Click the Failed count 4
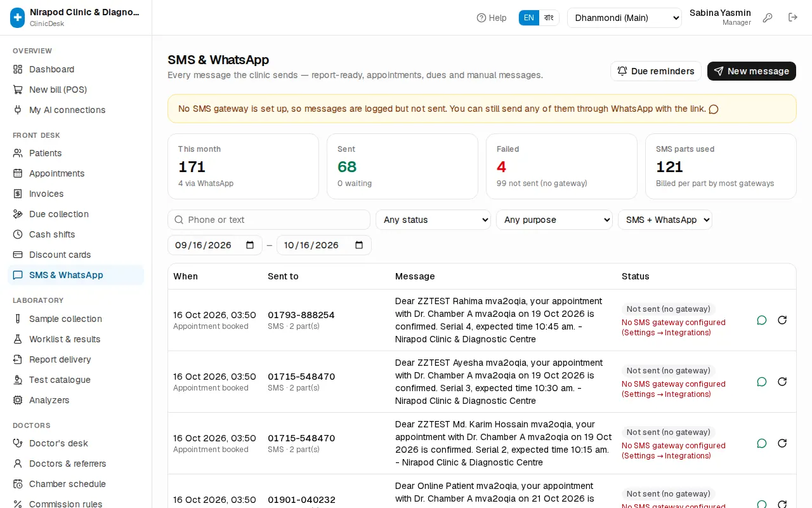 (501, 167)
